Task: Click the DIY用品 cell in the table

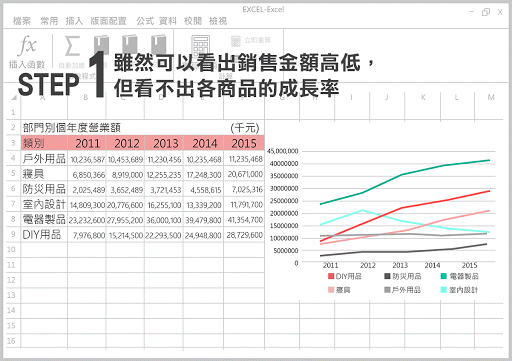Action: pos(44,235)
